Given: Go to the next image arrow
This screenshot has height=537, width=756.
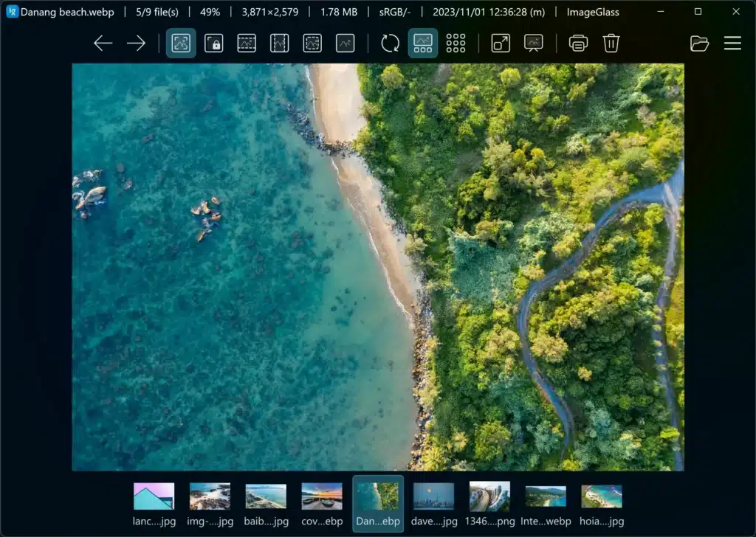Looking at the screenshot, I should pyautogui.click(x=136, y=44).
